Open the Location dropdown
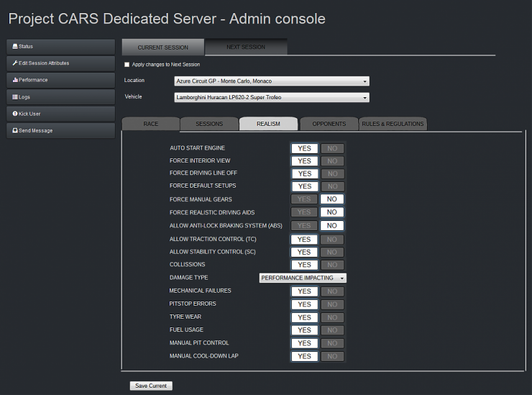Viewport: 532px width, 395px height. [x=272, y=81]
